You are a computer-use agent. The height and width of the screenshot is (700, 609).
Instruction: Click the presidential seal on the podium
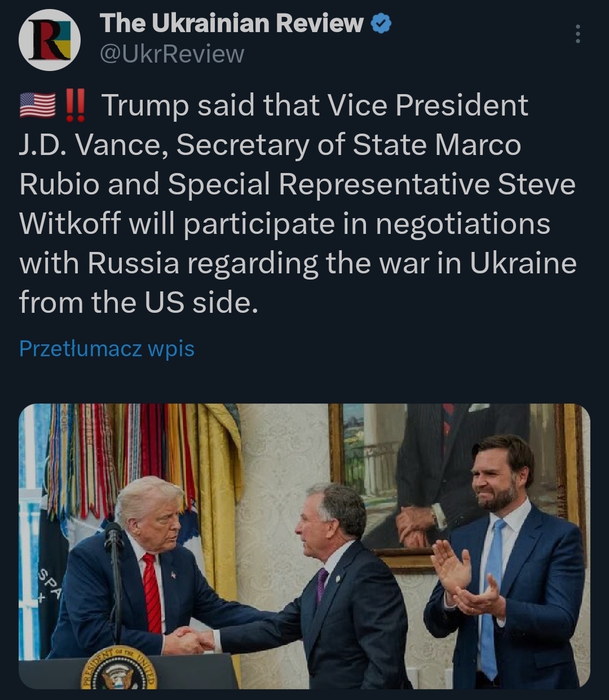coord(118,670)
